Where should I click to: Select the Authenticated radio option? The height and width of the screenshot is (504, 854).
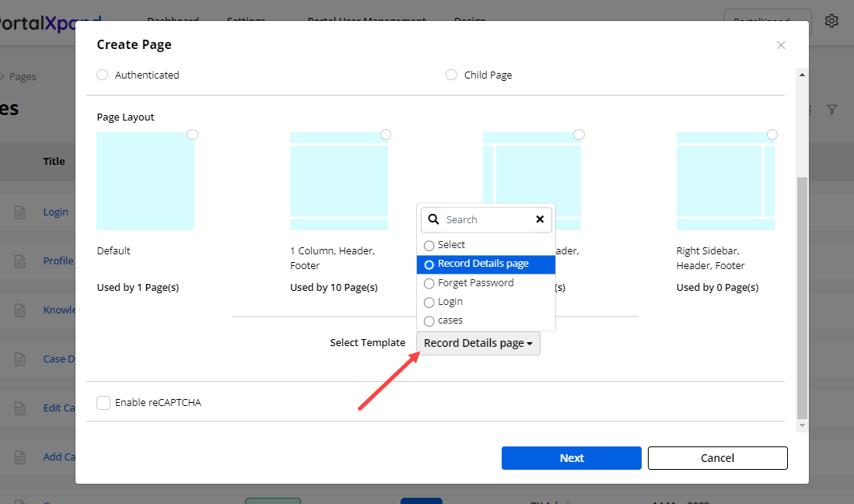pos(103,75)
